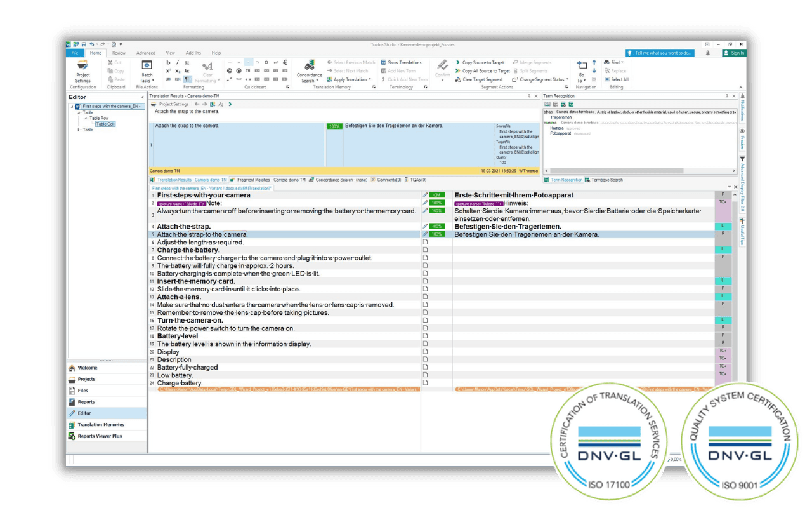Apply bold formatting in the ribbon
Screen dimensions: 812x508
pyautogui.click(x=168, y=63)
